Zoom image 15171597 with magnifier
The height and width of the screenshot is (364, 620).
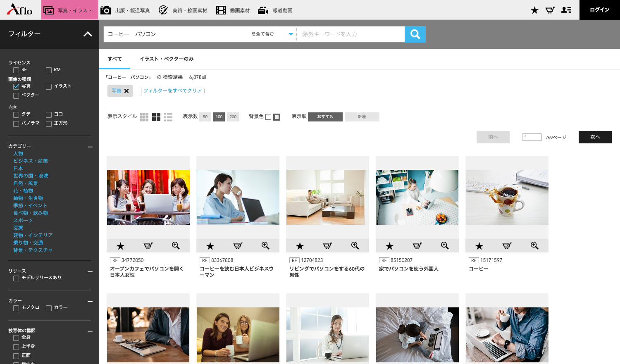tap(534, 246)
